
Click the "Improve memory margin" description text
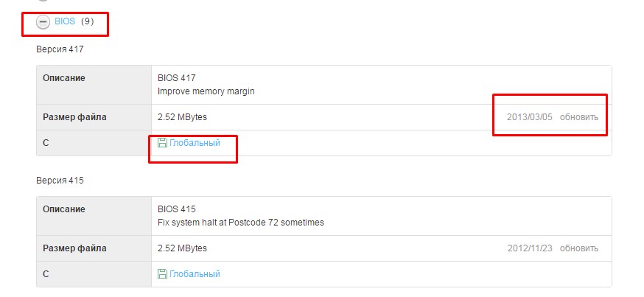point(206,91)
